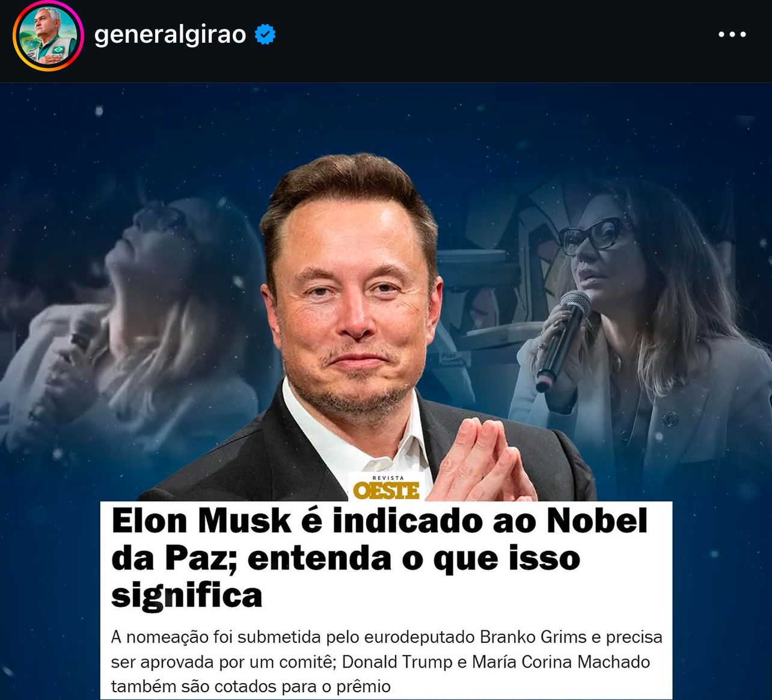The height and width of the screenshot is (700, 772).
Task: Click the word 'significa' in the headline
Action: coord(187,596)
